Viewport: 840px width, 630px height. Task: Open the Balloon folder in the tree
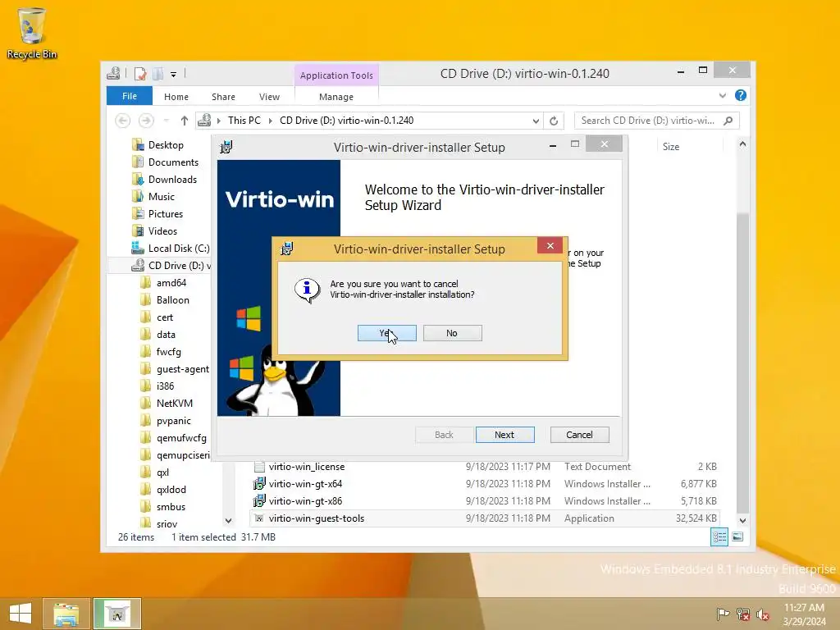pos(172,300)
